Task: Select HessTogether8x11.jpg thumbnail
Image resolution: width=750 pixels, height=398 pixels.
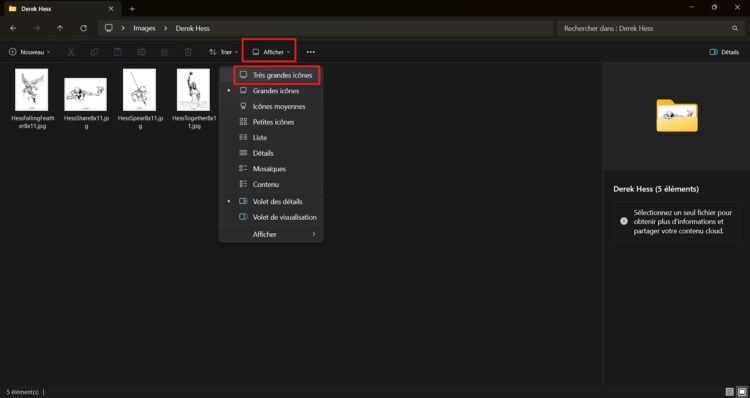Action: click(193, 90)
